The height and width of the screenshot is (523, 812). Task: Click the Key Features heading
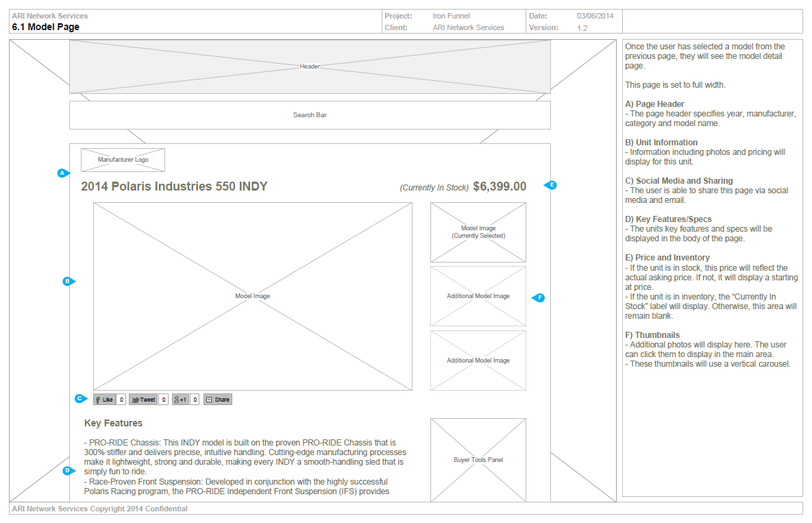click(114, 423)
